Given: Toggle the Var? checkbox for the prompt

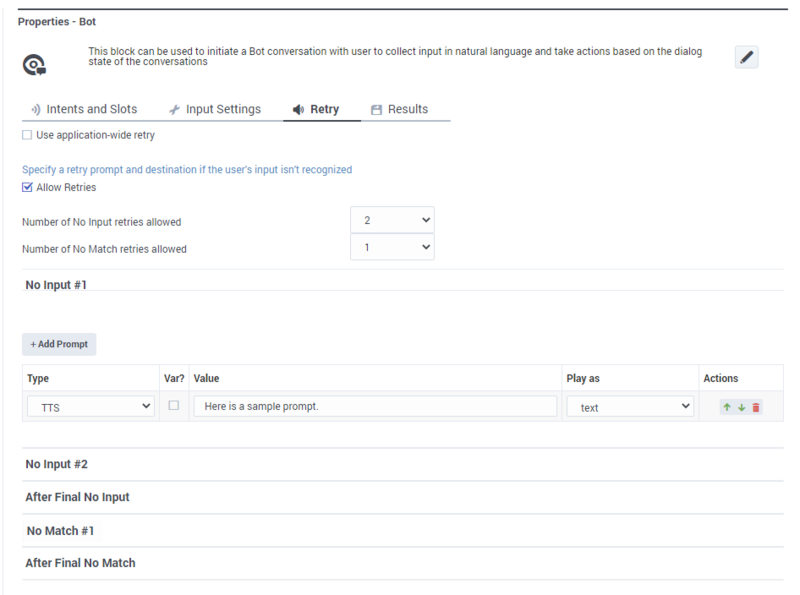Looking at the screenshot, I should coord(172,406).
